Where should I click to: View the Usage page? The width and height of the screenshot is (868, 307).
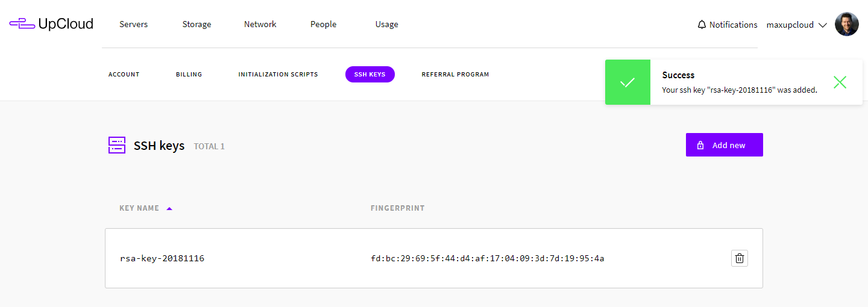[x=386, y=25]
